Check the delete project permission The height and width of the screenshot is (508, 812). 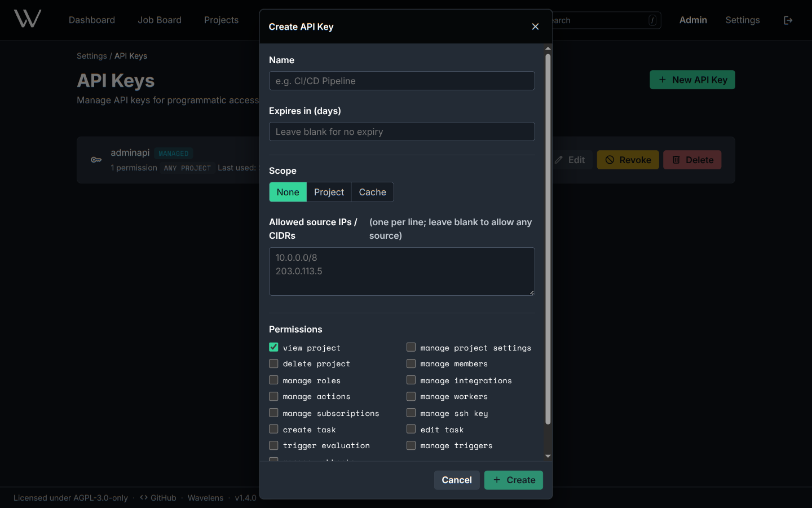273,364
